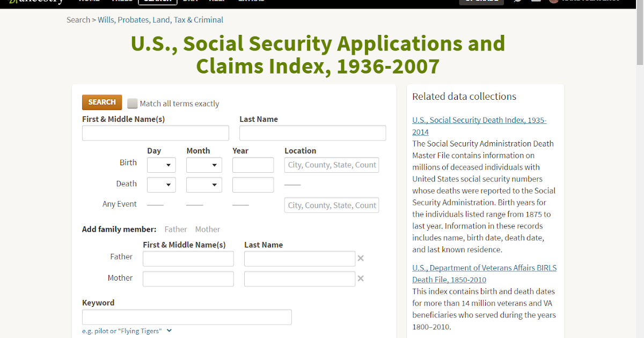Focus the main Last Name field
Viewport: 644px width, 338px height.
coord(312,133)
